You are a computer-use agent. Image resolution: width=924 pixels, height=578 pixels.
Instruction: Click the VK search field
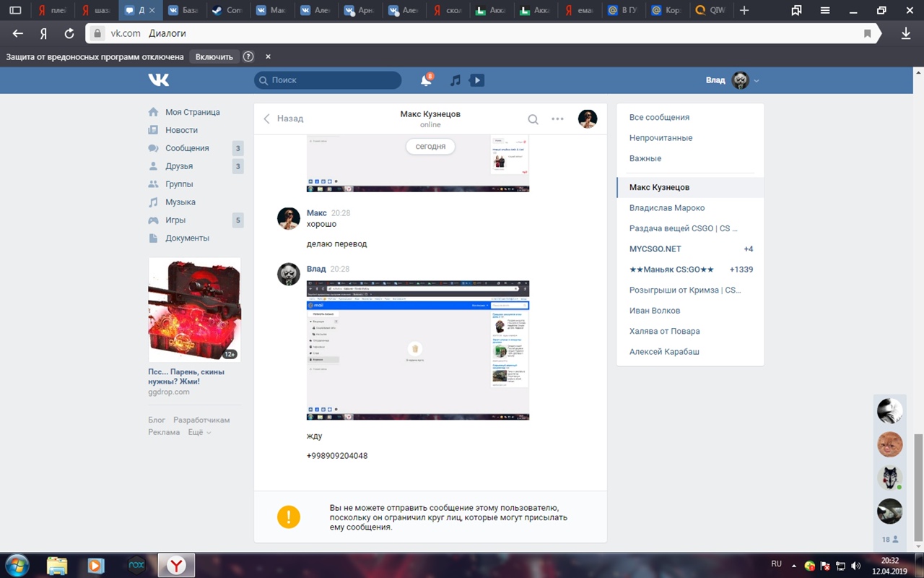[328, 80]
